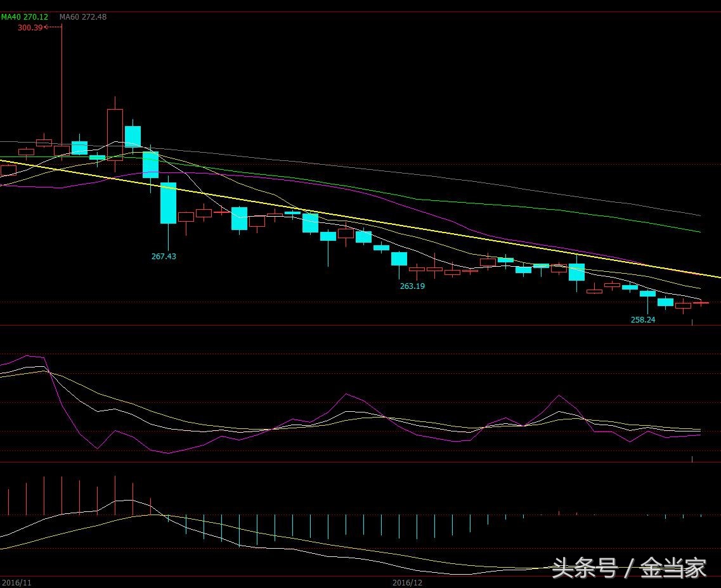Click the 263.19 low price label
Image resolution: width=721 pixels, height=588 pixels.
412,286
